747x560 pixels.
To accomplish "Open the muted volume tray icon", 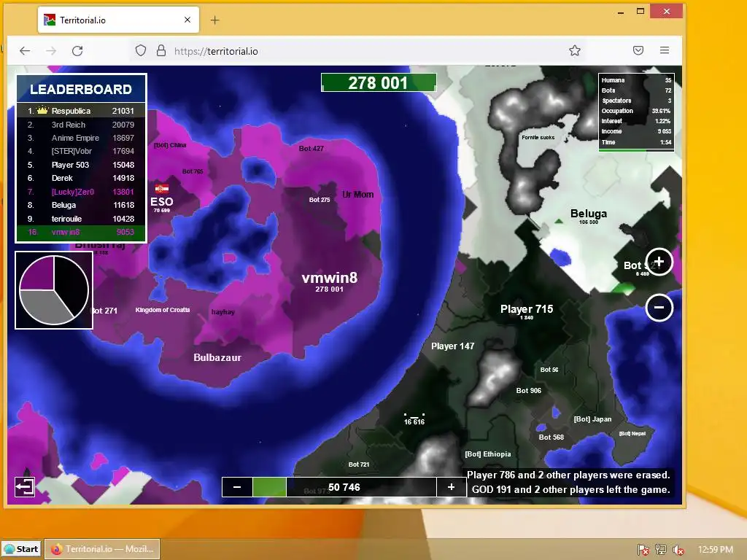I will (678, 550).
